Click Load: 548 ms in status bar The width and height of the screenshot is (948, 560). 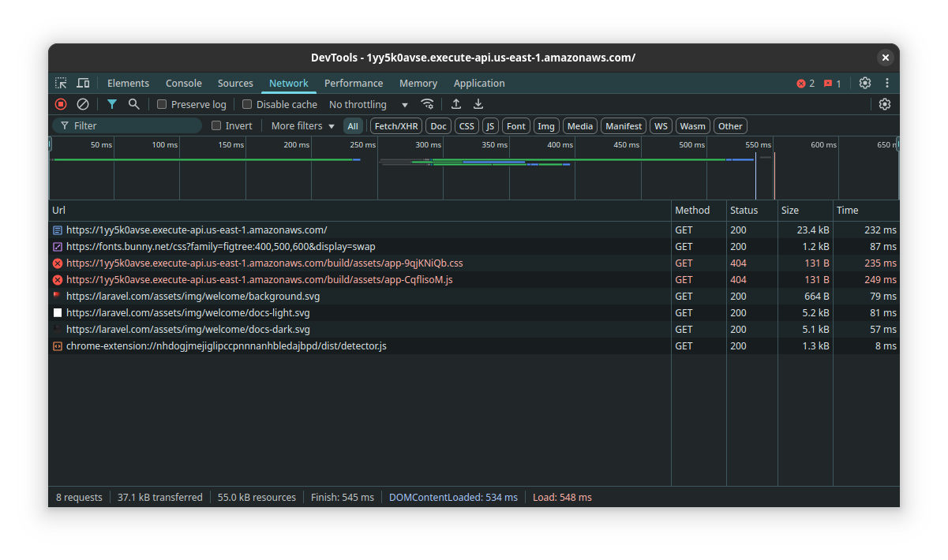pyautogui.click(x=562, y=498)
